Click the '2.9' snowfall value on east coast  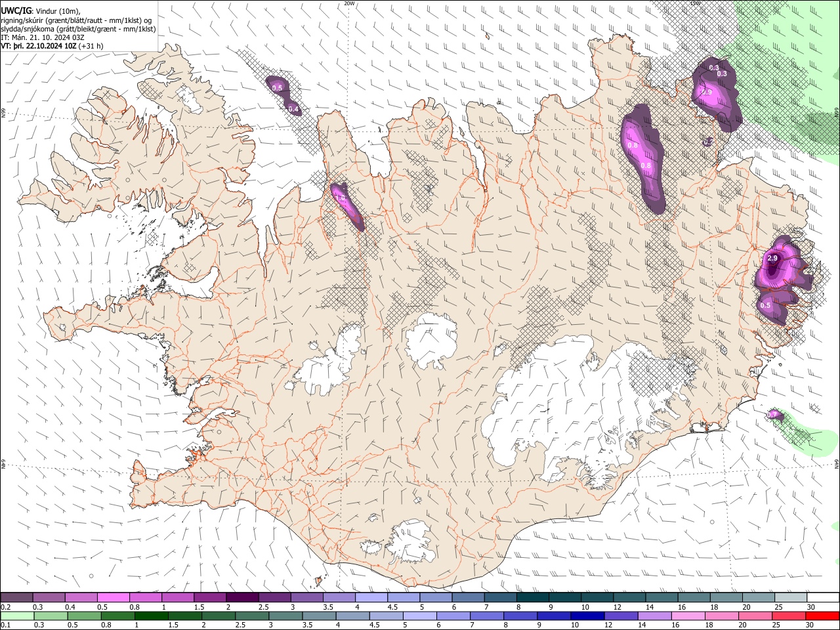click(772, 259)
